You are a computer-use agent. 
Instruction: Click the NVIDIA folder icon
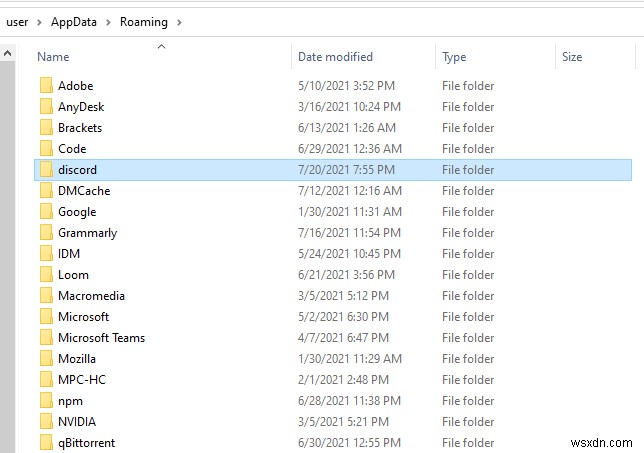click(46, 421)
